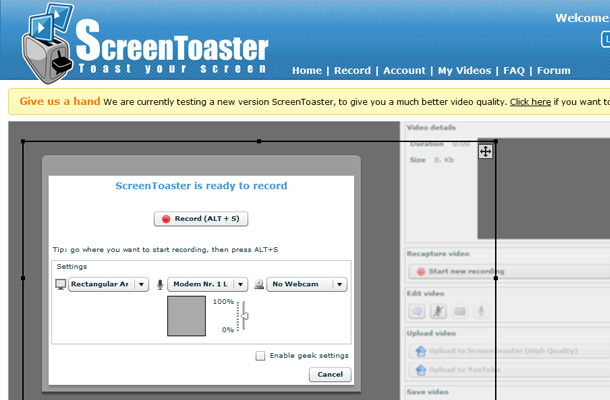Open My Videos navigation item
Viewport: 610px width, 400px height.
coord(465,70)
